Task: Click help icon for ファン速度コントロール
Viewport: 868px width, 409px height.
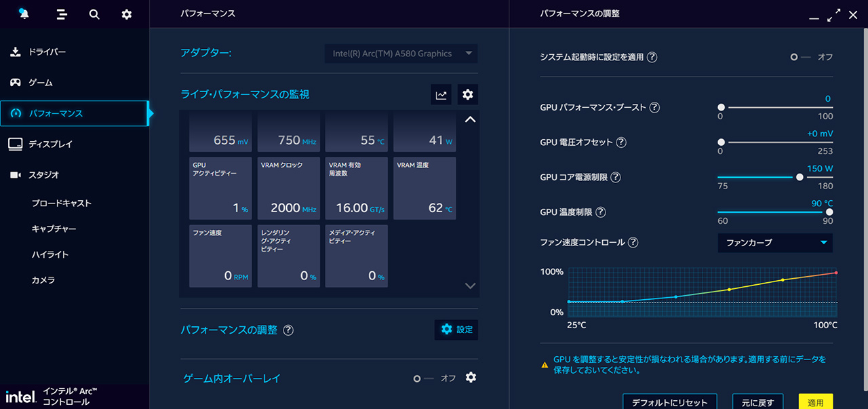Action: [633, 242]
